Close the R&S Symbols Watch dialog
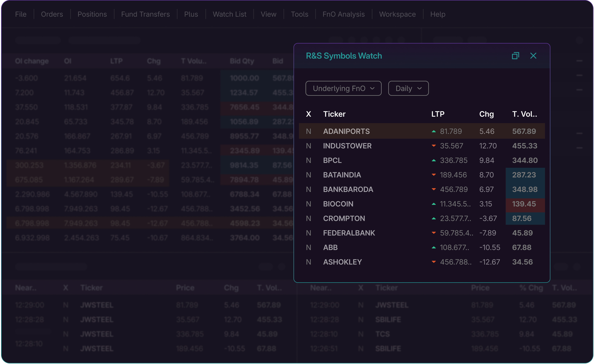The height and width of the screenshot is (364, 594). tap(533, 56)
